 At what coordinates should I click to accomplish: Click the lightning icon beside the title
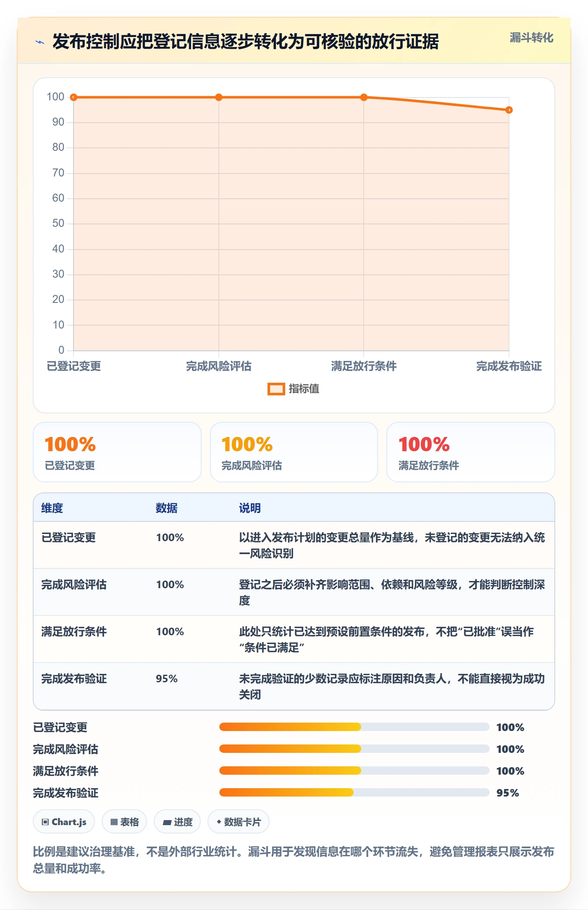coord(40,42)
